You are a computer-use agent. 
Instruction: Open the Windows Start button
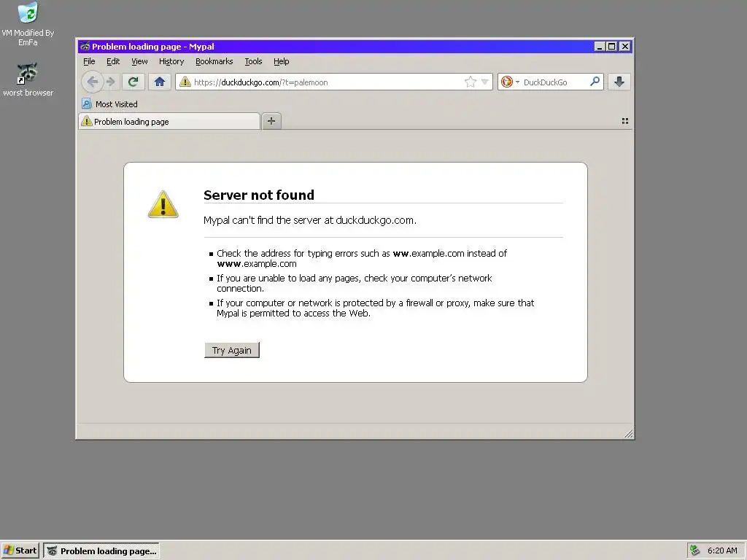[x=20, y=551]
